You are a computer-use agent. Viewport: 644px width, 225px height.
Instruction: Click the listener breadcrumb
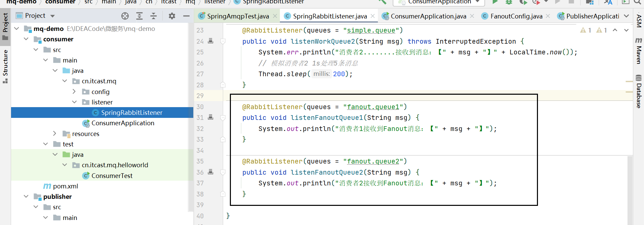pos(215,2)
